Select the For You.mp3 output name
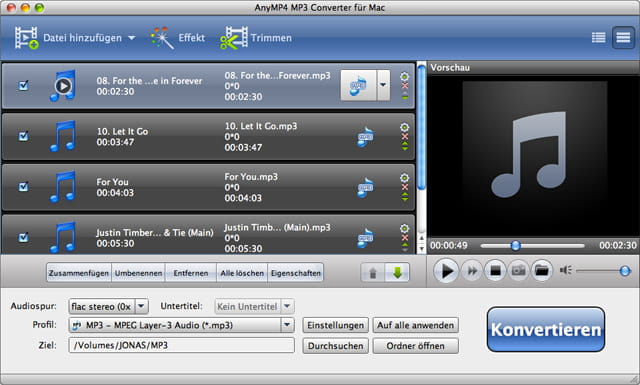640x385 pixels. coord(251,177)
